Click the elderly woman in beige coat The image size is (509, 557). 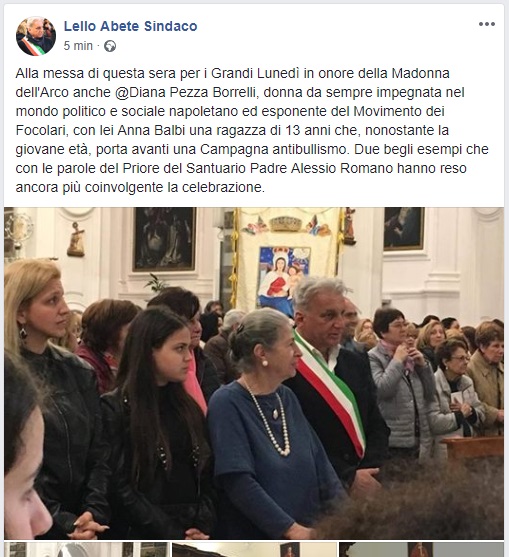[x=487, y=377]
